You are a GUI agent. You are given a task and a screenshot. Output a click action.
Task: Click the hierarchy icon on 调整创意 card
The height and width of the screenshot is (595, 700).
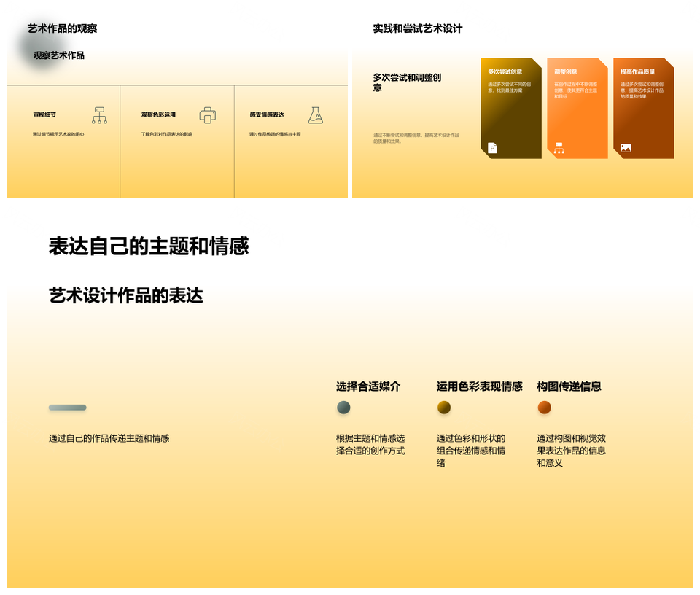coord(559,148)
